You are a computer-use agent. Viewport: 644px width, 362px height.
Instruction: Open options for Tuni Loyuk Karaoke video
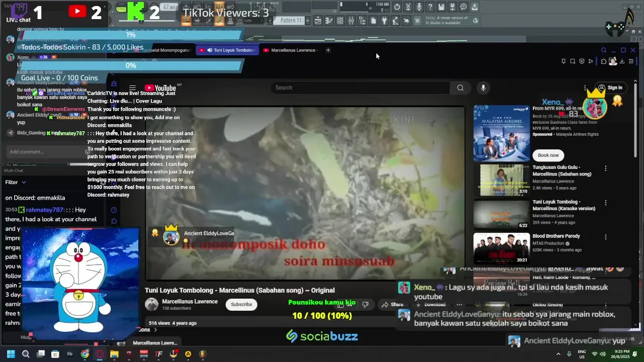[x=606, y=203]
